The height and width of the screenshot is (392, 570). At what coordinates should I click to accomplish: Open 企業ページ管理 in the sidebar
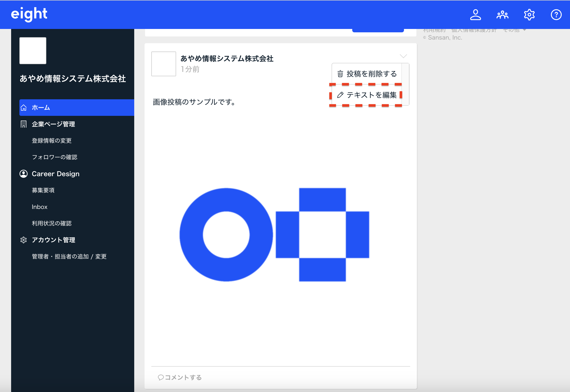coord(53,124)
